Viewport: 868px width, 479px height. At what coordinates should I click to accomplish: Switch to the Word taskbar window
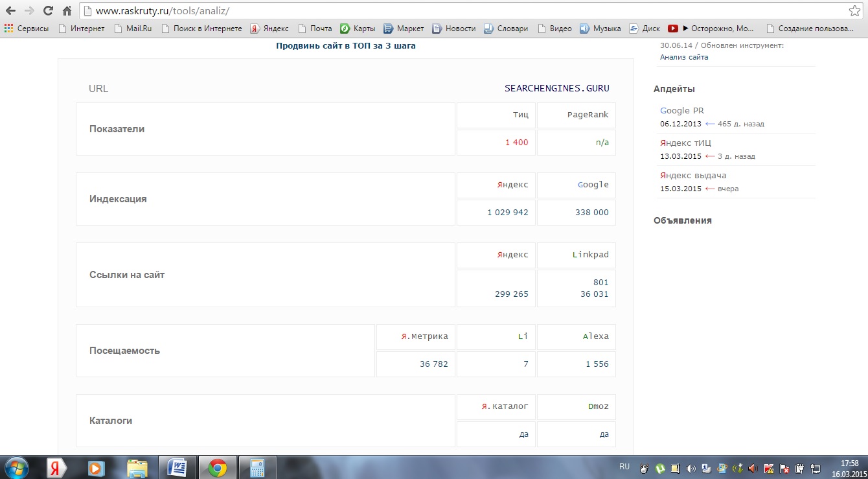(x=177, y=467)
